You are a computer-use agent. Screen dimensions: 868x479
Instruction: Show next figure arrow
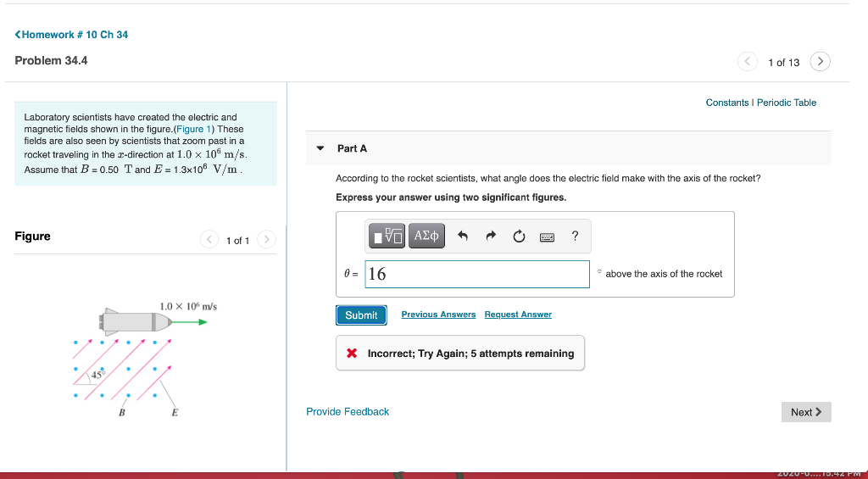tap(266, 240)
